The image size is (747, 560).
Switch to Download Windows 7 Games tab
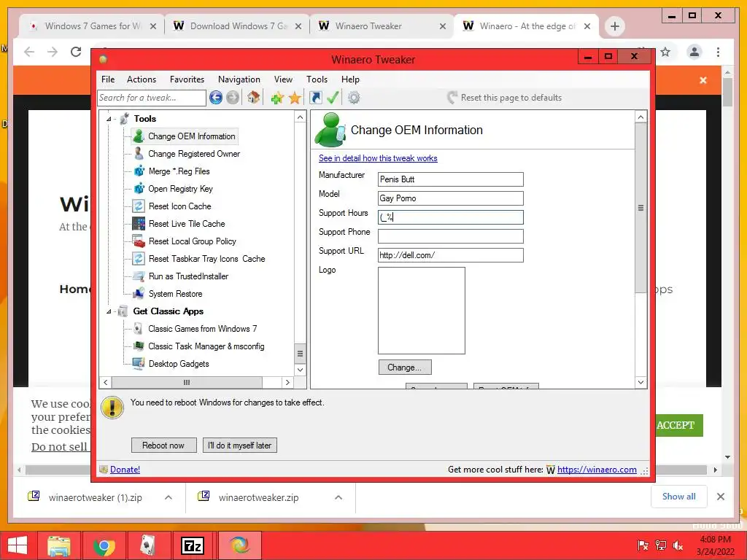click(x=238, y=26)
